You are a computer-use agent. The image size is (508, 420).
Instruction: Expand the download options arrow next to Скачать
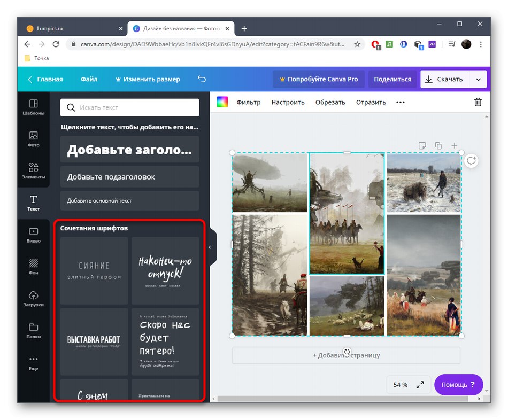pyautogui.click(x=478, y=79)
